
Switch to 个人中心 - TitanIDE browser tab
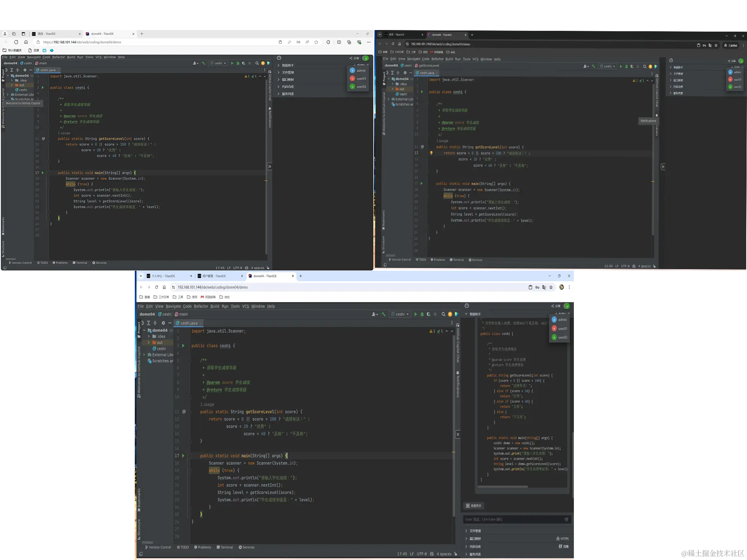(169, 276)
